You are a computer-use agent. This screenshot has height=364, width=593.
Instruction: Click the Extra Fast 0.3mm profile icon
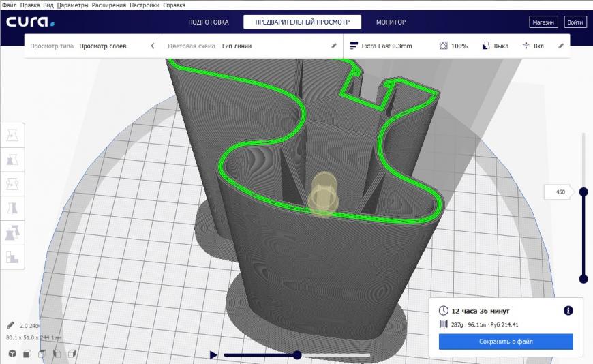[x=354, y=46]
